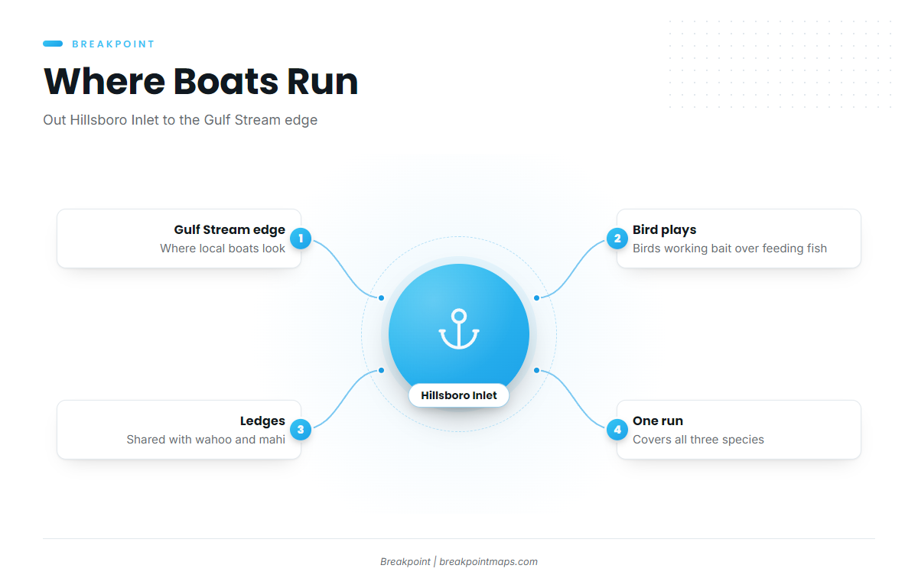Click the subtitle about Hillsboro Inlet and Gulf Stream

click(181, 120)
